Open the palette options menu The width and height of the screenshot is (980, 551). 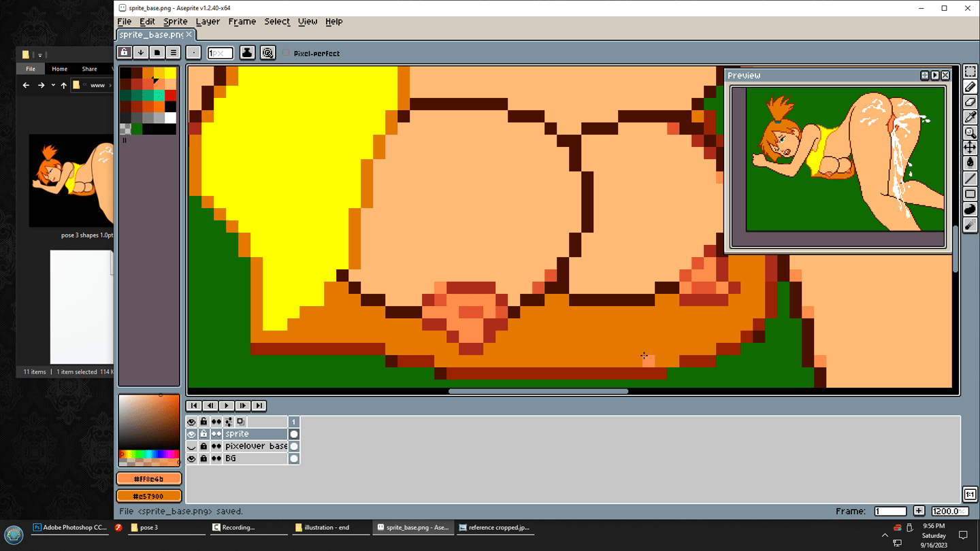pyautogui.click(x=174, y=53)
